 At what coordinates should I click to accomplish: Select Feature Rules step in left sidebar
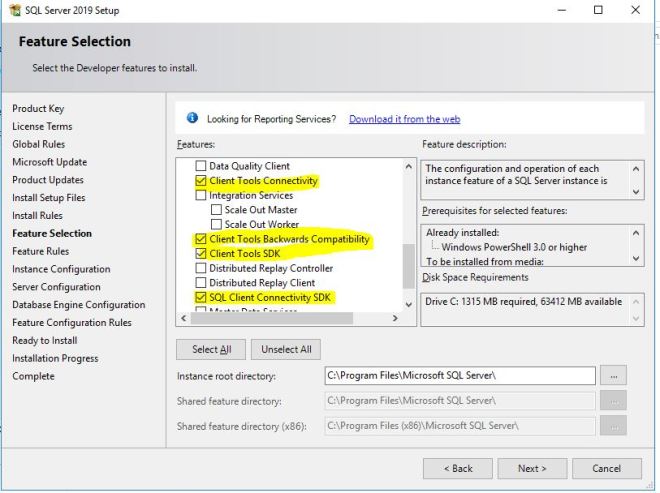point(41,251)
